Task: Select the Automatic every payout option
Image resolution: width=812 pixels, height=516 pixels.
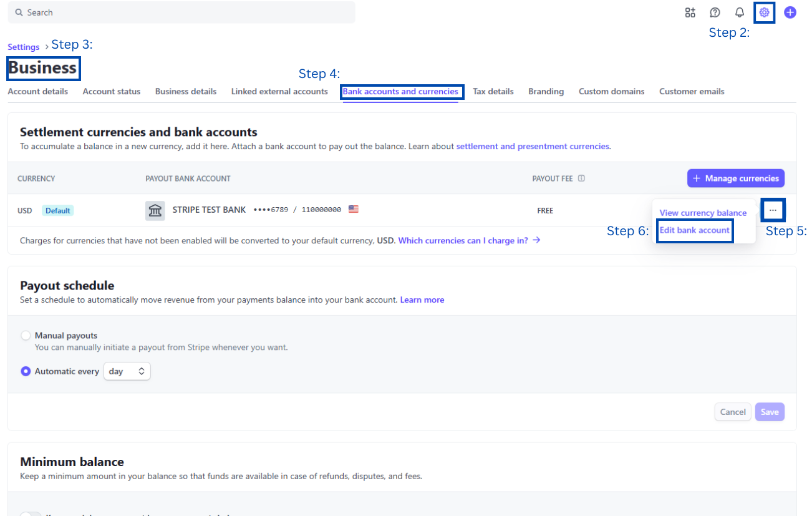Action: pos(26,371)
